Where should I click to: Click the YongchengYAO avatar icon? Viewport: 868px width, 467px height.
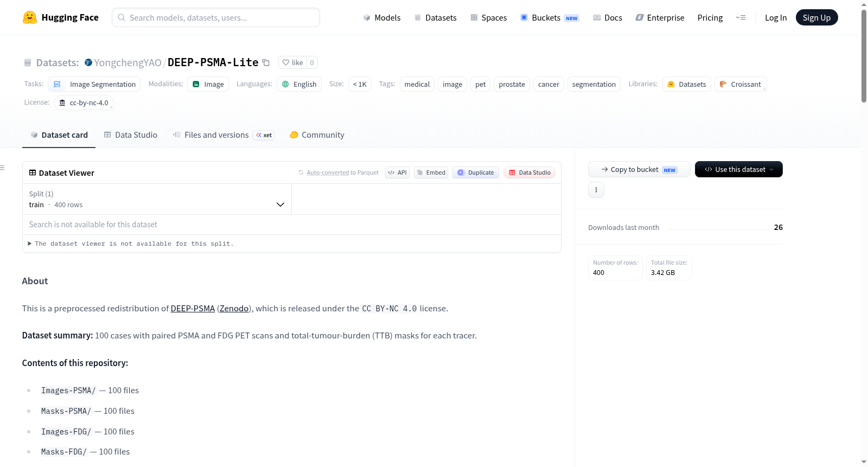point(88,62)
